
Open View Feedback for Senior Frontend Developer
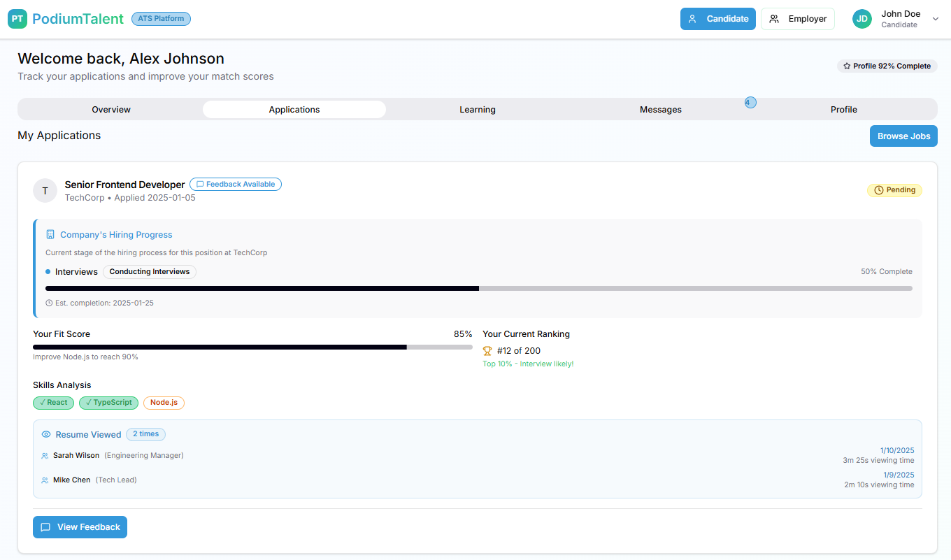pyautogui.click(x=80, y=527)
